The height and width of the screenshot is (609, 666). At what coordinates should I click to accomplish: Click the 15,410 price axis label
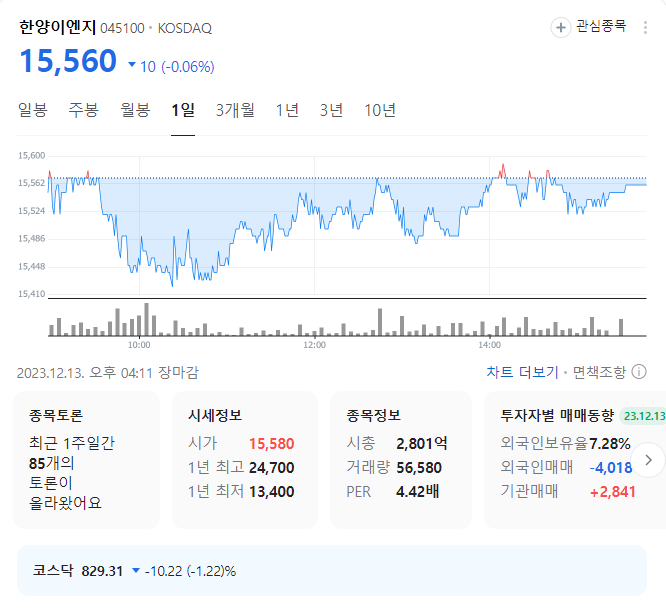click(x=31, y=294)
